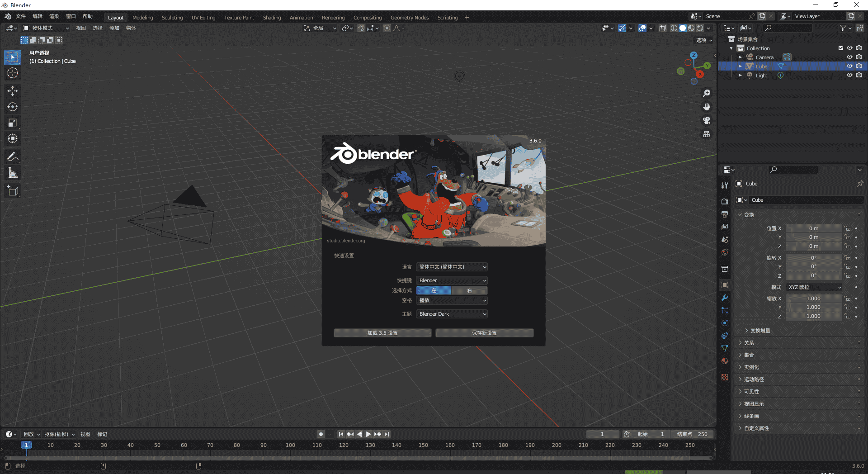868x474 pixels.
Task: Click the current frame number field
Action: click(602, 434)
